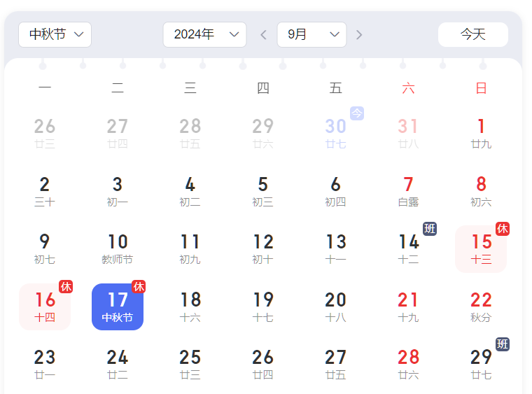Select September 22 秋分
532x394 pixels.
481,307
